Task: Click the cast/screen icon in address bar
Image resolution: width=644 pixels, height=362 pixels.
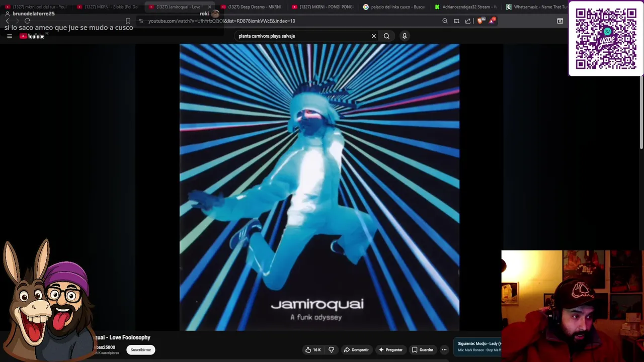Action: click(x=456, y=21)
